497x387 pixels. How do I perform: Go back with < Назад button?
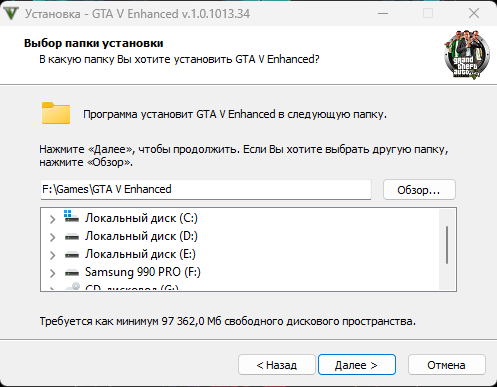point(277,365)
